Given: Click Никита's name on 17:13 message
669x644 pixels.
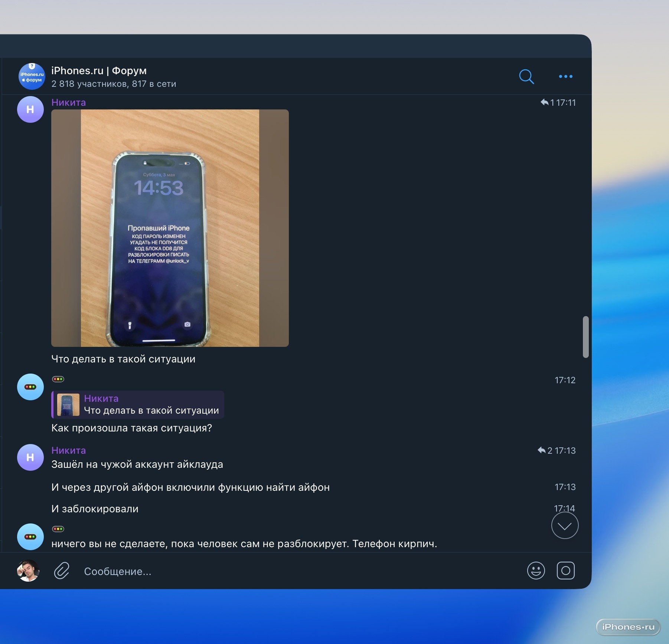Looking at the screenshot, I should [x=69, y=450].
